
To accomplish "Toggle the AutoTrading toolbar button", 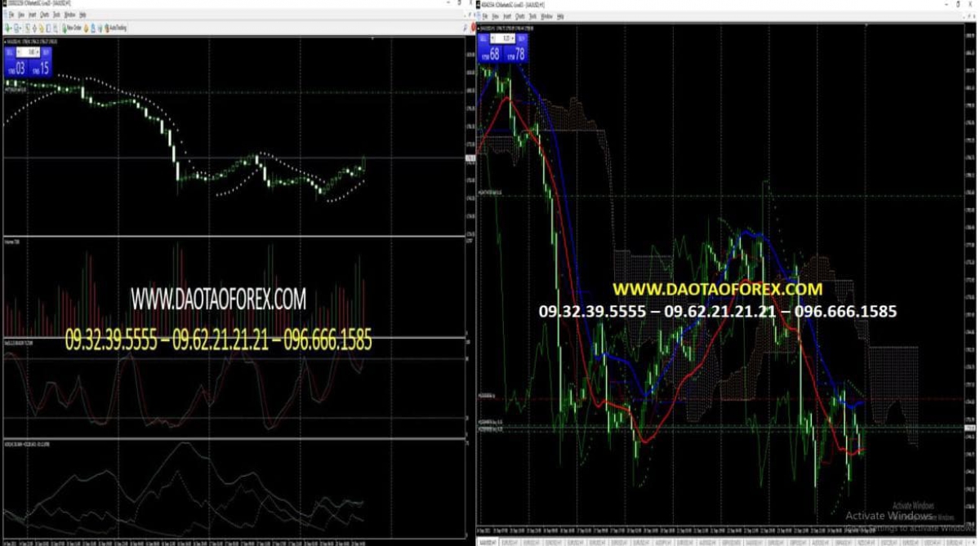I will (116, 28).
